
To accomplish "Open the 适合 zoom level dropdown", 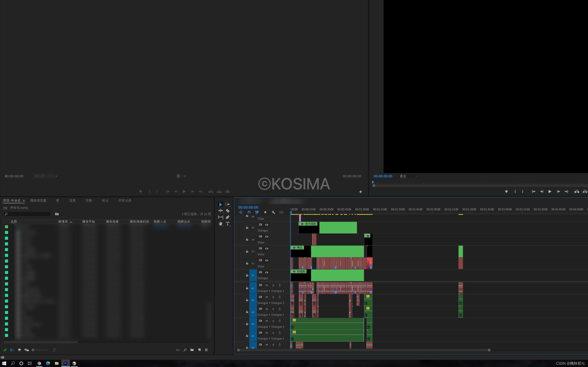I will point(408,176).
